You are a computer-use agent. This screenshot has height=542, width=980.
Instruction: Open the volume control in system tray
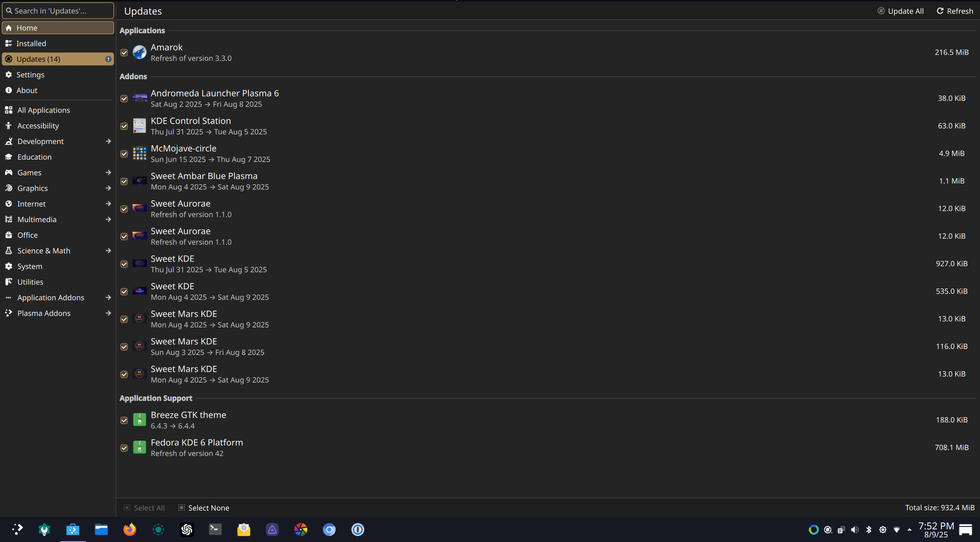click(x=854, y=529)
